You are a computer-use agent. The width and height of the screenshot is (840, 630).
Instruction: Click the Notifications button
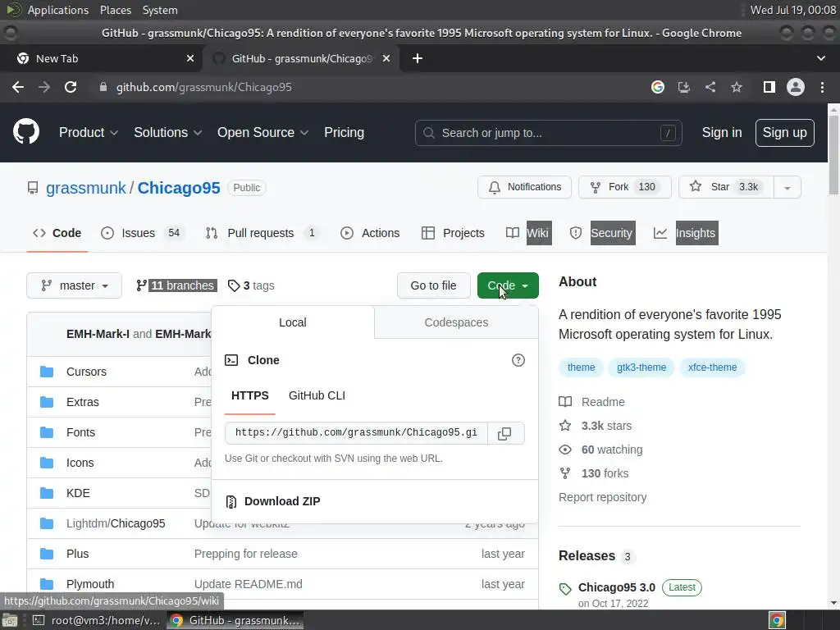coord(524,187)
